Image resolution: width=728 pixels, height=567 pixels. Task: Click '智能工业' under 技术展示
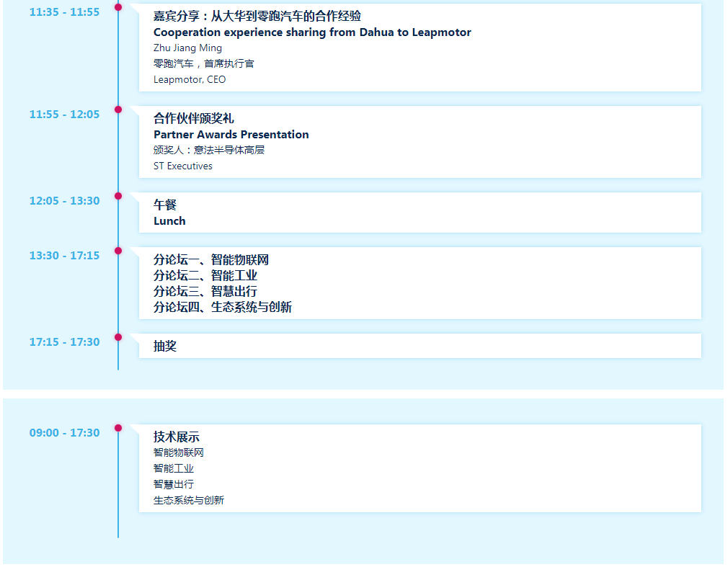[174, 468]
